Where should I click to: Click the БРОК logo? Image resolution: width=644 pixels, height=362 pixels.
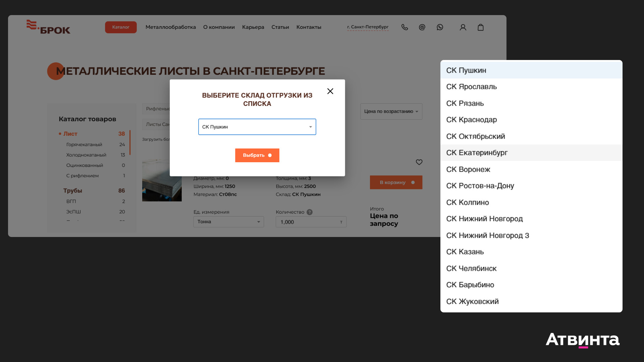tap(49, 27)
